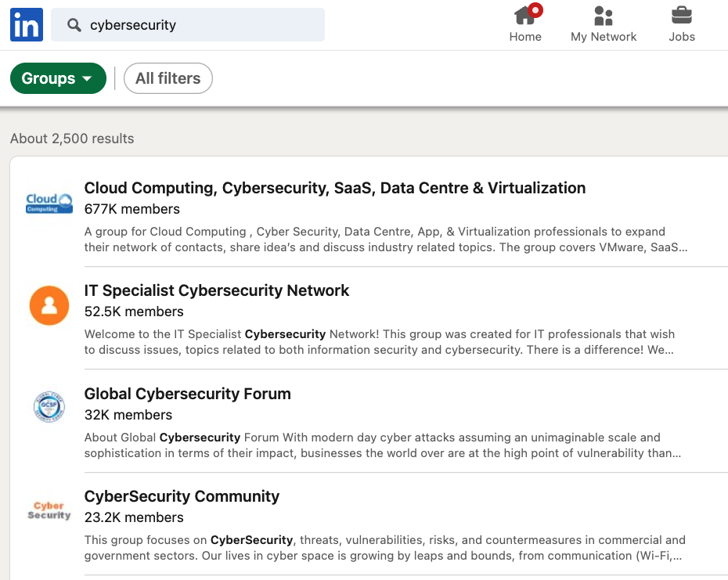Click the '677K members' text
The height and width of the screenshot is (580, 728).
click(132, 209)
